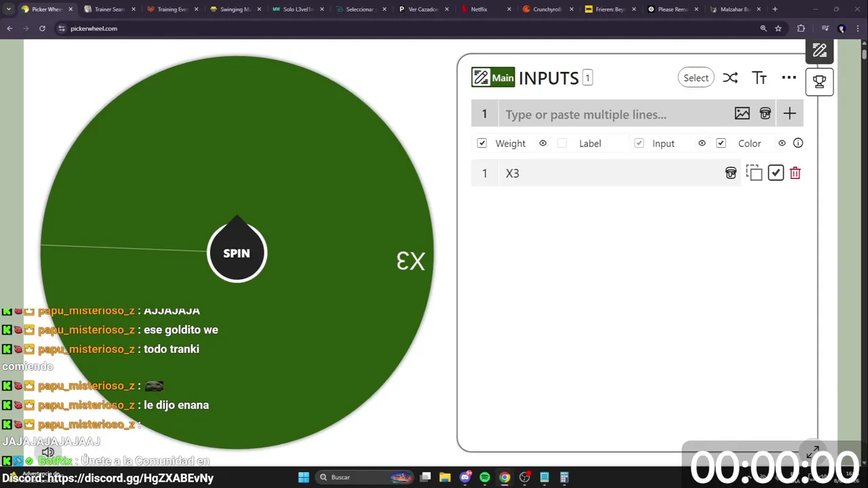Click the speaker icon in the chat overlay
The image size is (868, 488).
48,452
